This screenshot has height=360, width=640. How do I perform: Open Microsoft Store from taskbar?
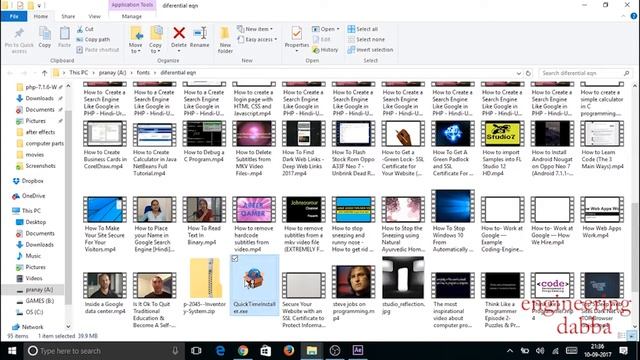pos(266,351)
